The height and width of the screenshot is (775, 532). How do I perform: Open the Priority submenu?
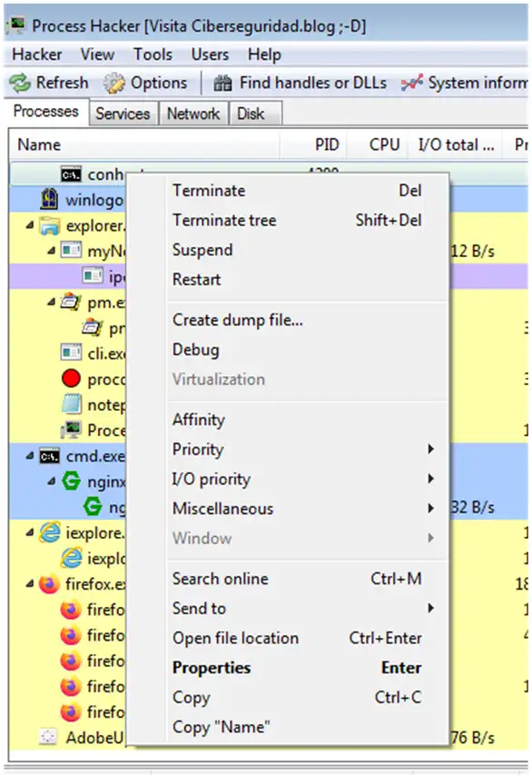(x=307, y=450)
